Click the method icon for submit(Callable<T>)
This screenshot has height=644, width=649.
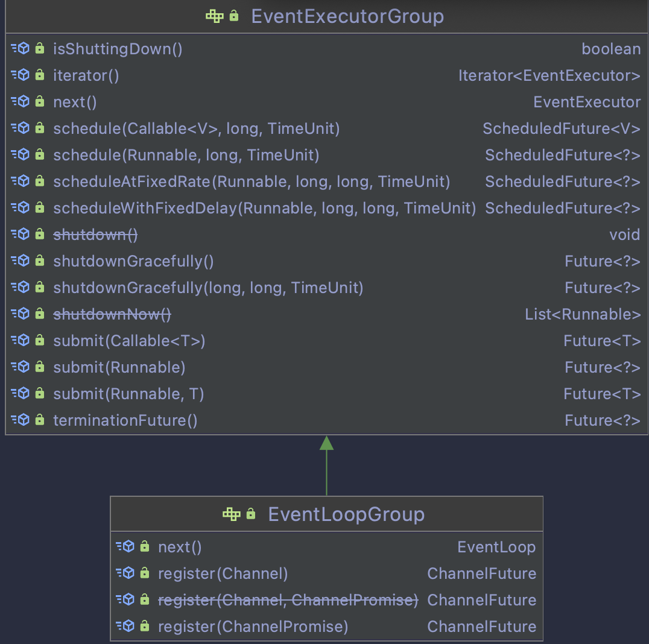(x=21, y=340)
